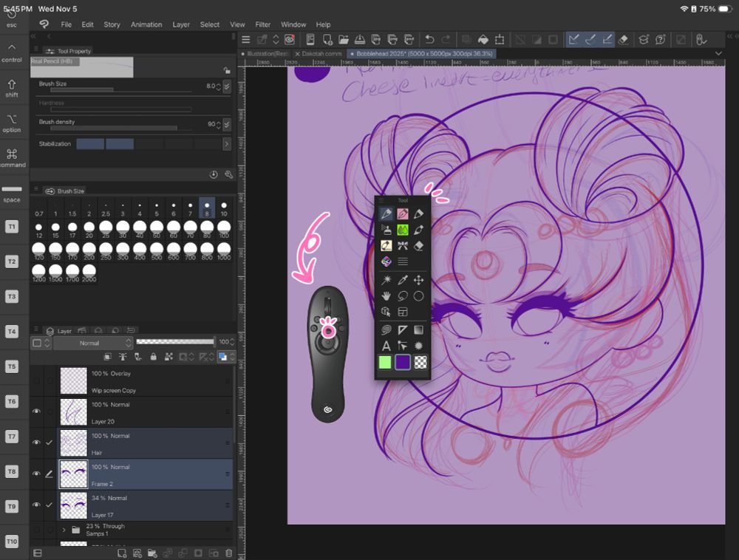Click the layer opacity slider
Image resolution: width=739 pixels, height=560 pixels.
[x=175, y=342]
